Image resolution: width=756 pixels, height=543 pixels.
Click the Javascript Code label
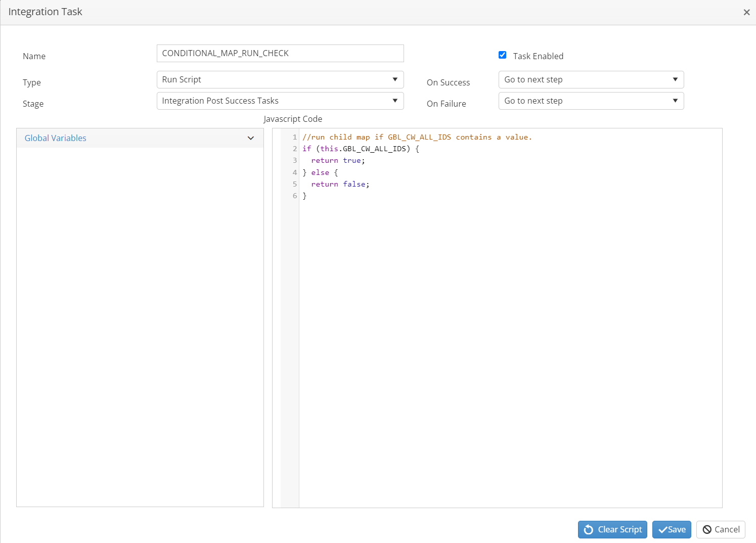(x=293, y=119)
